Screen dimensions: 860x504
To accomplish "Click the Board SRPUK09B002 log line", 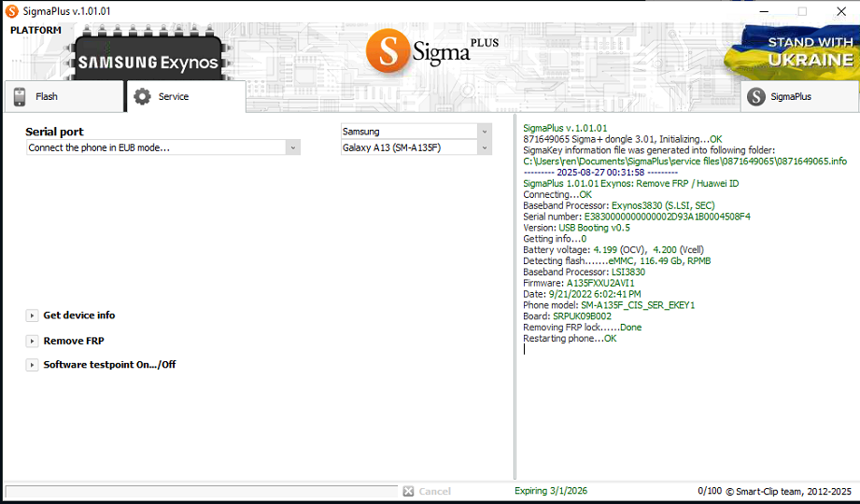I will 567,316.
